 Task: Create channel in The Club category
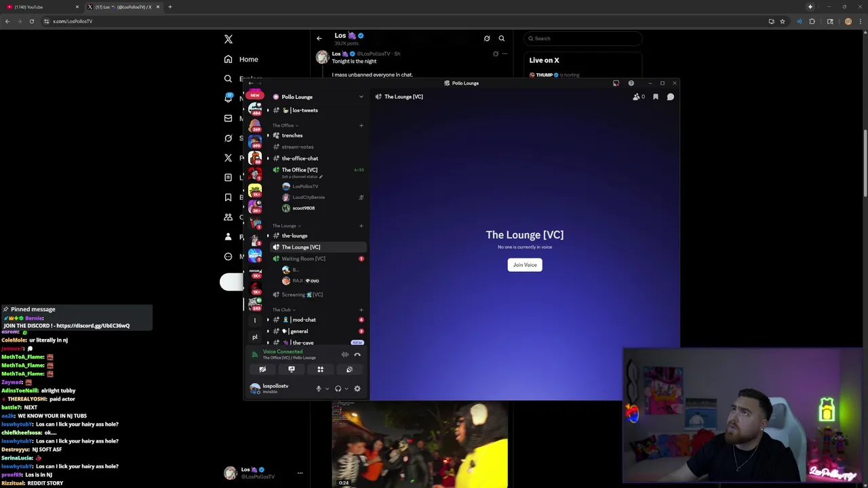(x=361, y=310)
